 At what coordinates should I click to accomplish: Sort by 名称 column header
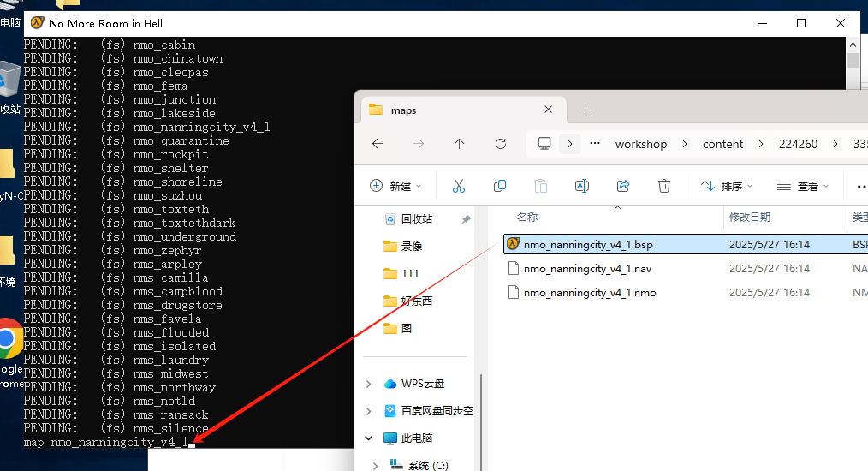(x=527, y=218)
